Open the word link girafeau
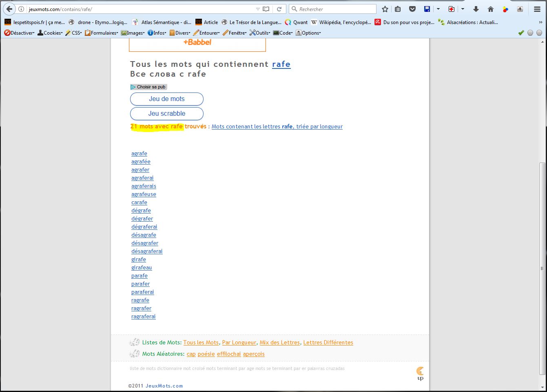The height and width of the screenshot is (392, 547). point(142,267)
